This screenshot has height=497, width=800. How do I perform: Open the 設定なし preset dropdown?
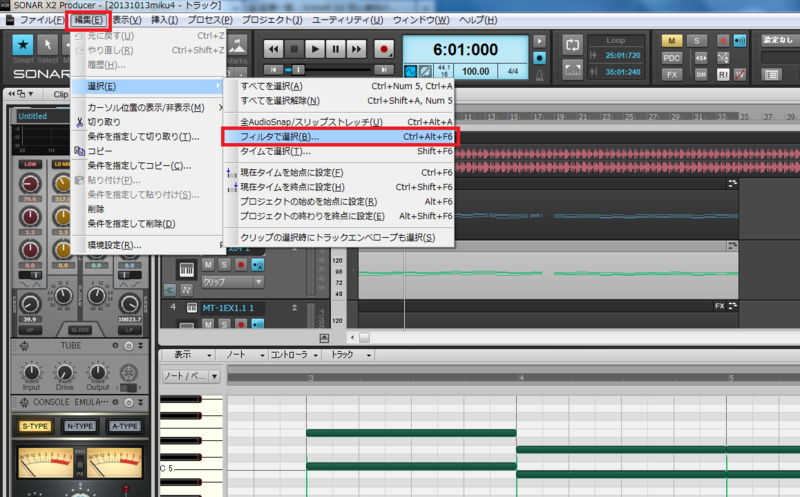click(x=780, y=40)
